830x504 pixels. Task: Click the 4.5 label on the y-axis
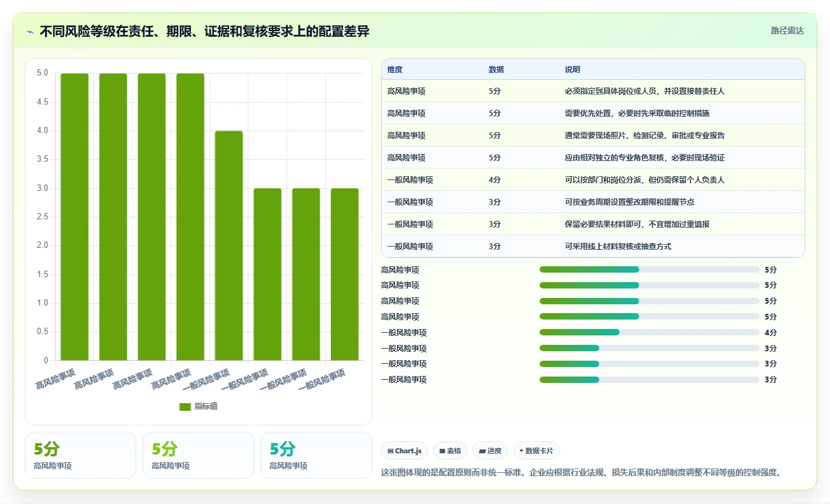click(x=42, y=101)
